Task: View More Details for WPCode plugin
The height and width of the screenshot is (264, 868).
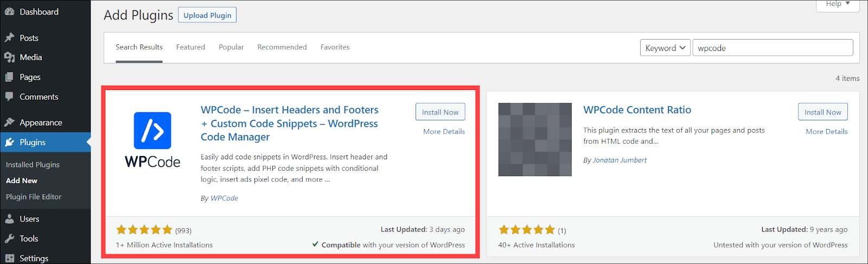Action: 444,131
